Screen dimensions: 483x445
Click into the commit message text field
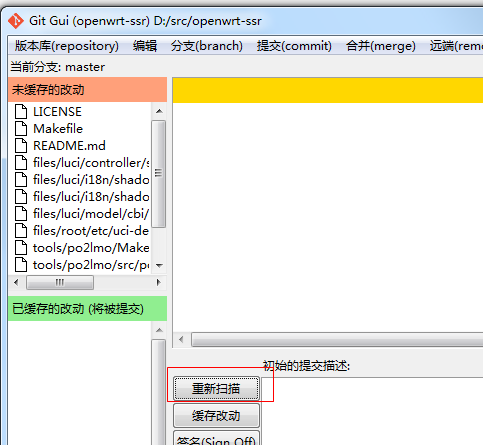point(372,411)
